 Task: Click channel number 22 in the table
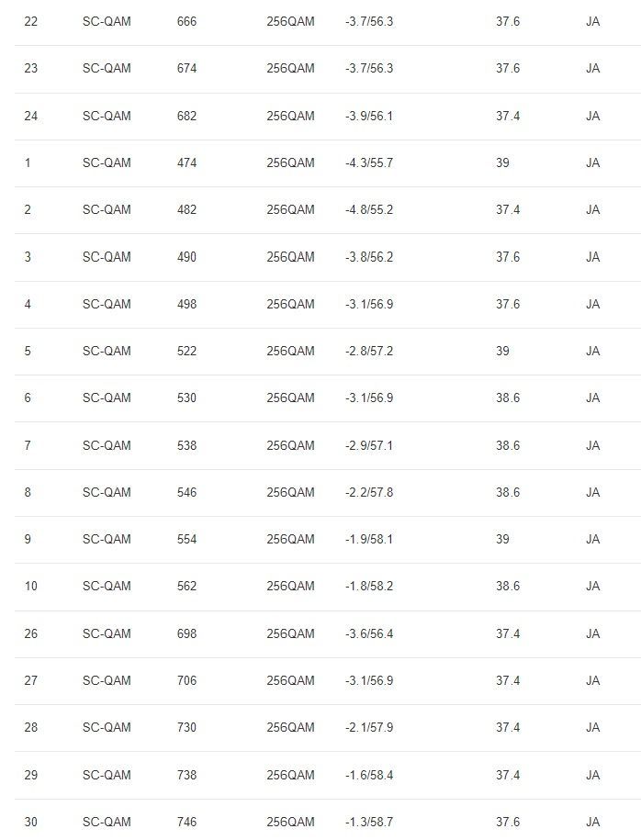click(31, 21)
